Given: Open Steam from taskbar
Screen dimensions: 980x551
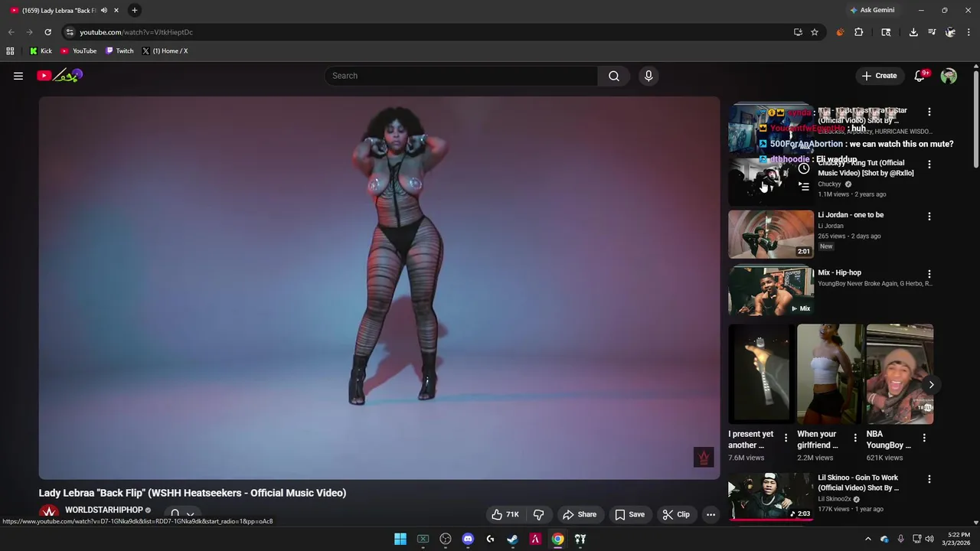Looking at the screenshot, I should click(x=513, y=539).
